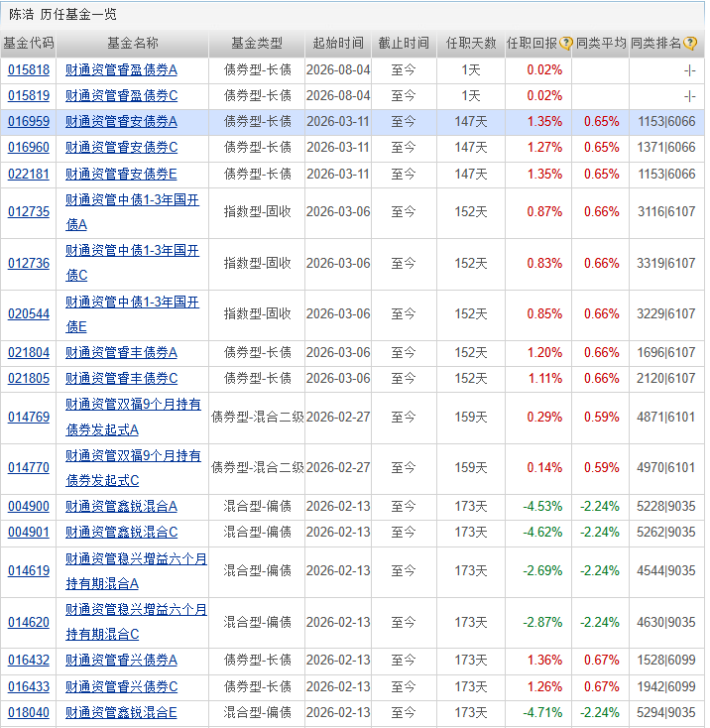The width and height of the screenshot is (710, 728).
Task: Open fund code link 016432
Action: click(29, 660)
